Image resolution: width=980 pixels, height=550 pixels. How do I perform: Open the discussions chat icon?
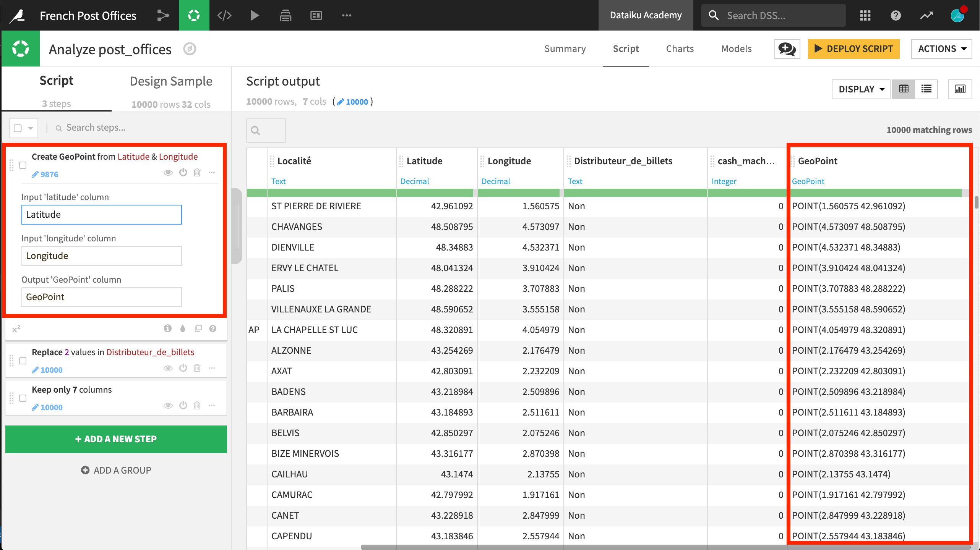[787, 49]
